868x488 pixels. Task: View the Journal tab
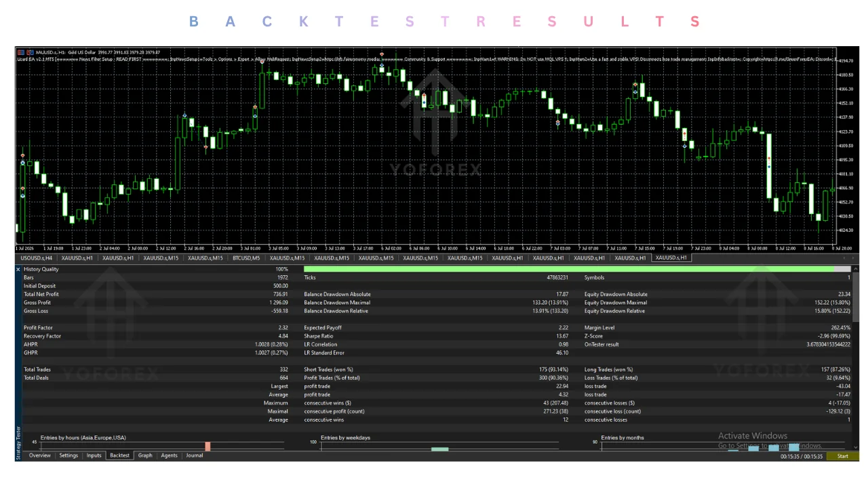tap(195, 455)
